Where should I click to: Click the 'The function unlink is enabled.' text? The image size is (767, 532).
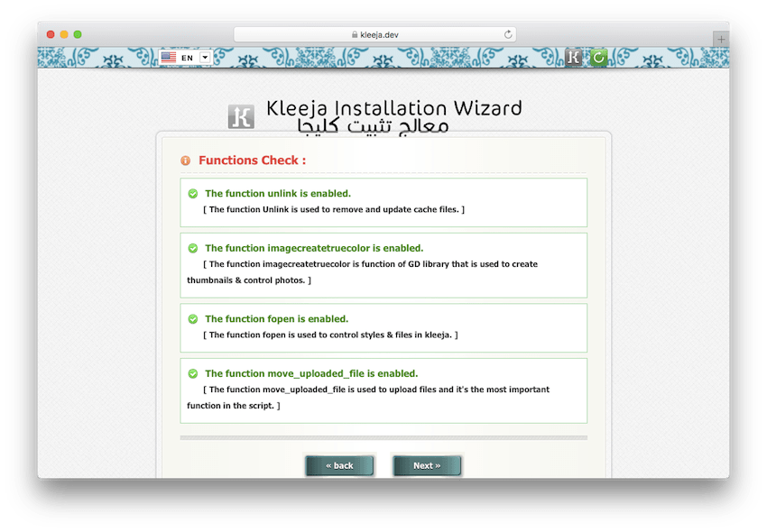[x=278, y=194]
